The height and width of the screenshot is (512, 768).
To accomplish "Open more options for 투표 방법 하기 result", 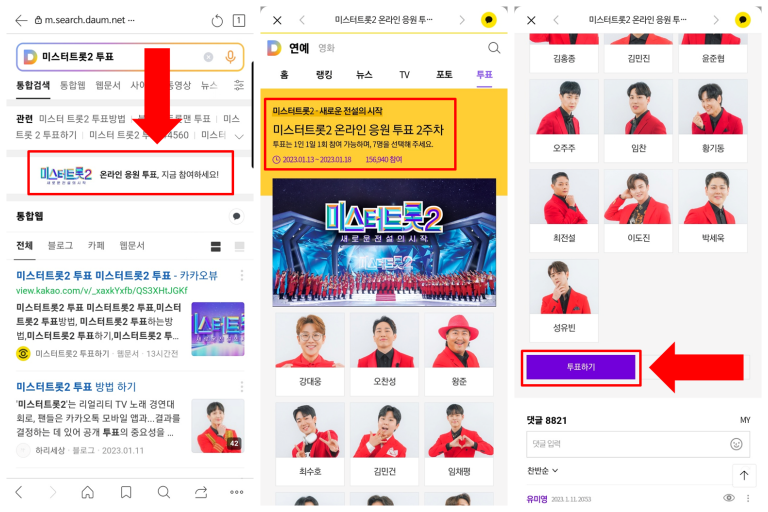I will (x=241, y=387).
